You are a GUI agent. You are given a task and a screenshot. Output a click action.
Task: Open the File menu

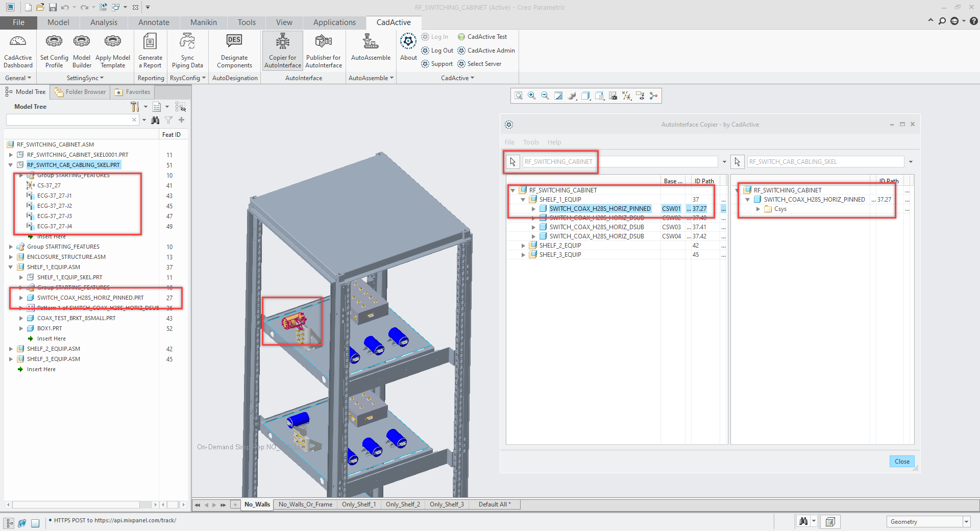click(x=18, y=22)
